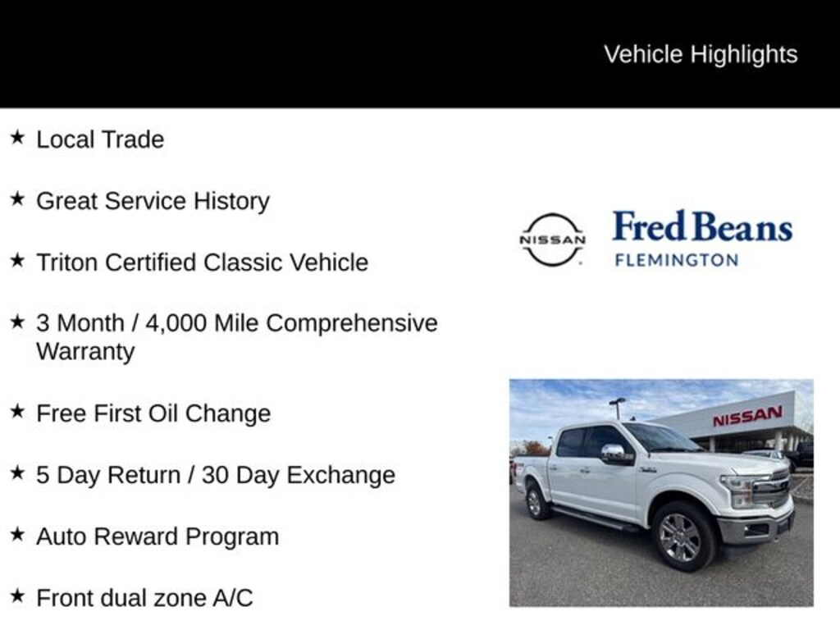
Task: Click the star next to 5 Day Return
Action: click(16, 472)
